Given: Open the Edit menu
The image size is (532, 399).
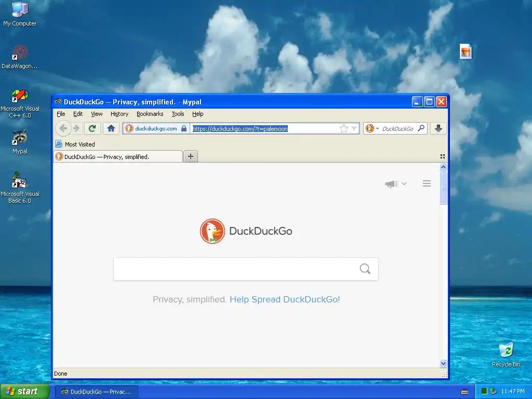Looking at the screenshot, I should [x=78, y=114].
